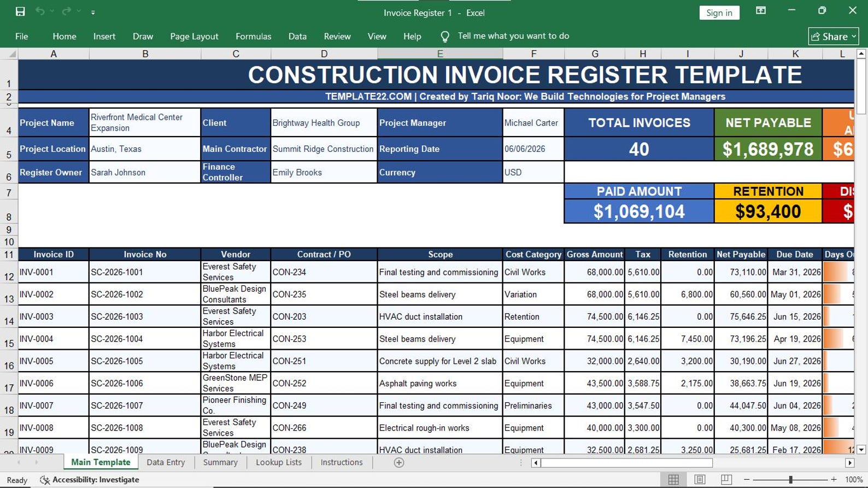Open the Help ribbon tab
The height and width of the screenshot is (488, 868).
pos(412,36)
